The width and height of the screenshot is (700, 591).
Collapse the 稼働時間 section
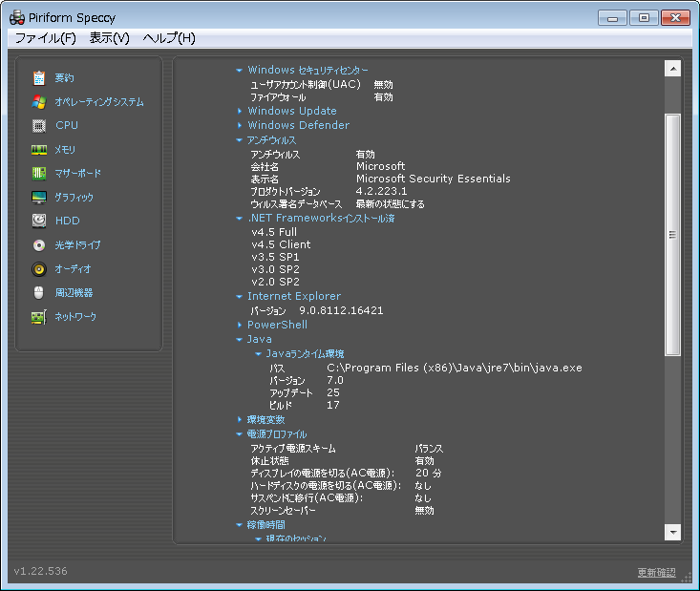240,525
